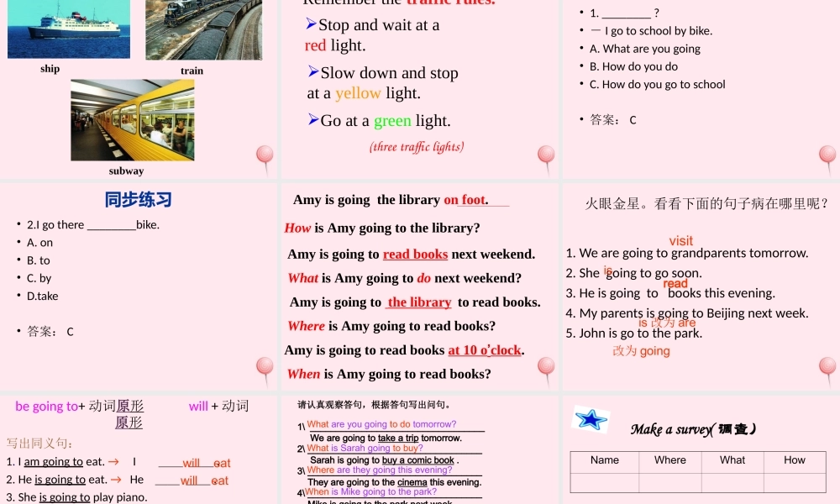This screenshot has height=504, width=840.
Task: Click the yellow subway photo
Action: [x=133, y=120]
